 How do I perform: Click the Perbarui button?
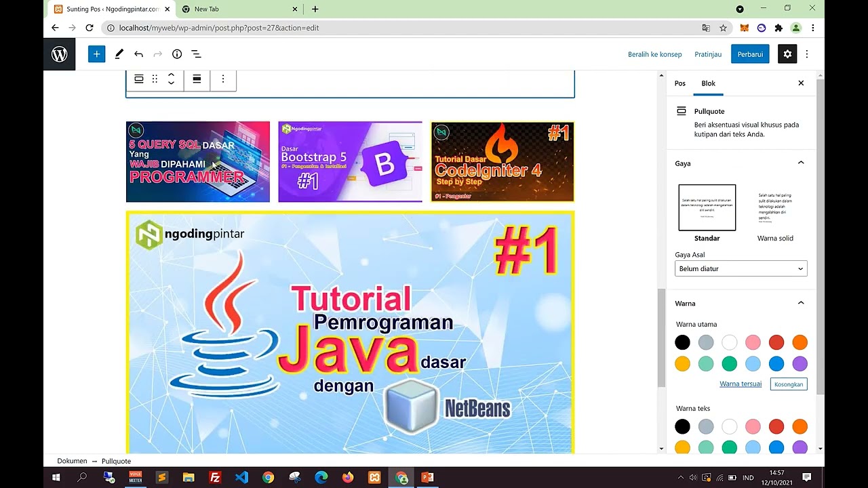(749, 54)
